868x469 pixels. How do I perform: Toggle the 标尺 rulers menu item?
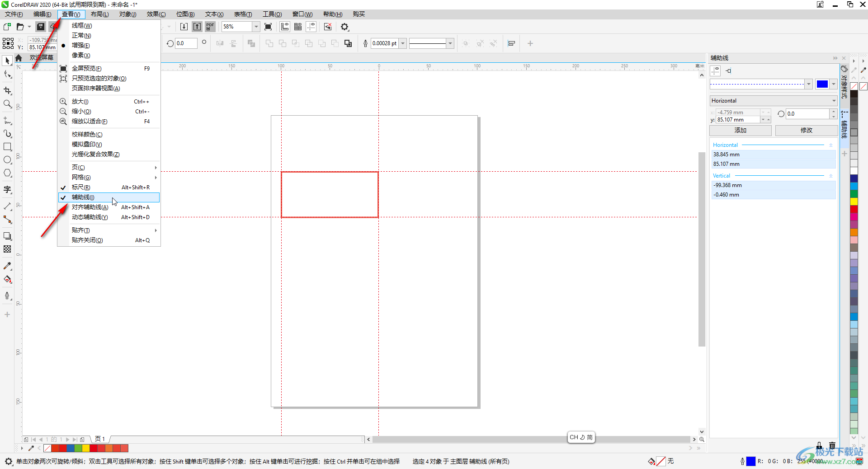click(x=109, y=188)
